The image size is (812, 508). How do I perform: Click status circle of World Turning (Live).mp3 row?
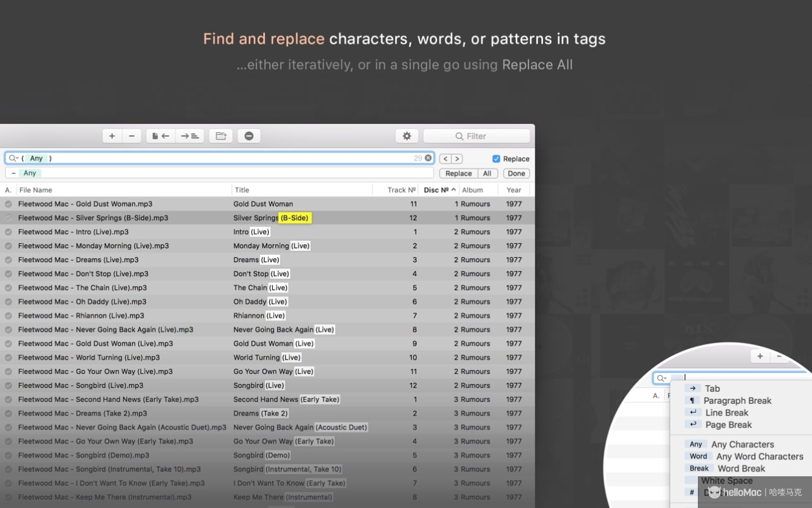coord(8,358)
